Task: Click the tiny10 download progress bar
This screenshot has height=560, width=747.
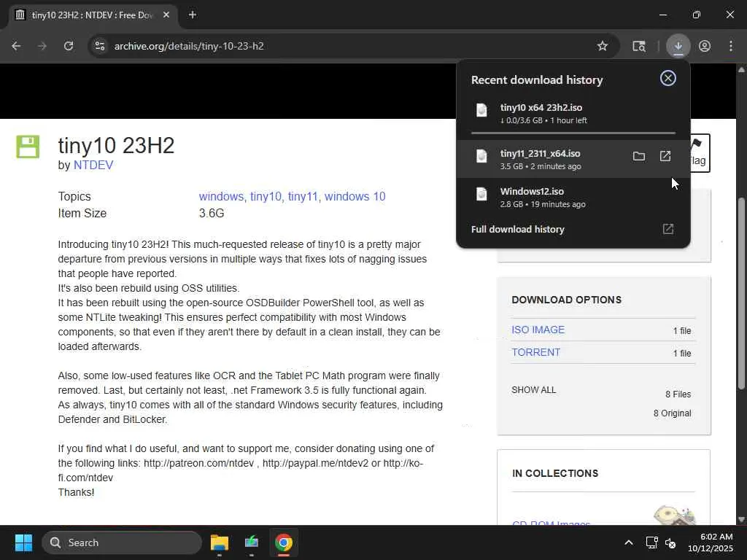Action: [x=573, y=133]
